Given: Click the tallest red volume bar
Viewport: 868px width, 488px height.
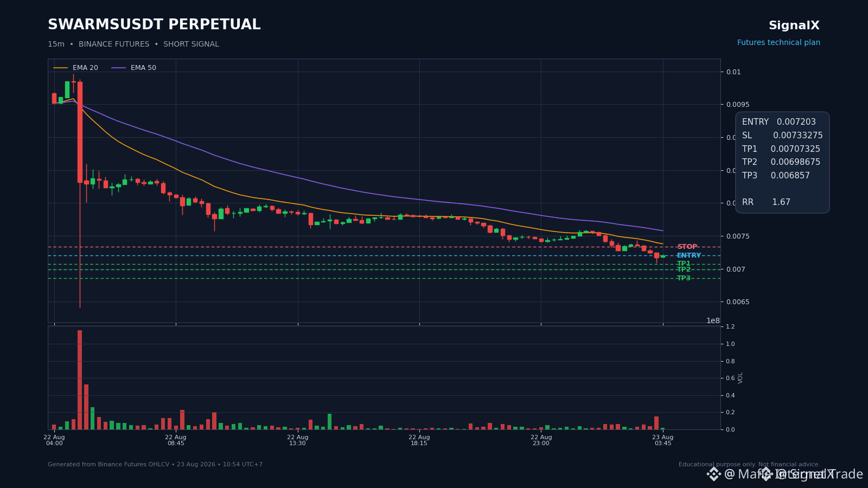Looking at the screenshot, I should coord(80,380).
